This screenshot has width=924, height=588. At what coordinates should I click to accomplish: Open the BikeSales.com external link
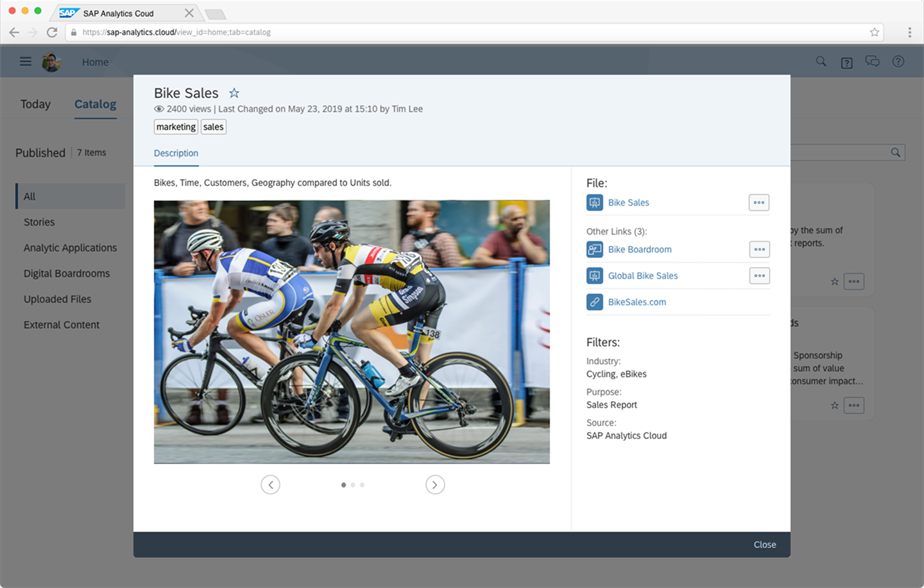637,302
